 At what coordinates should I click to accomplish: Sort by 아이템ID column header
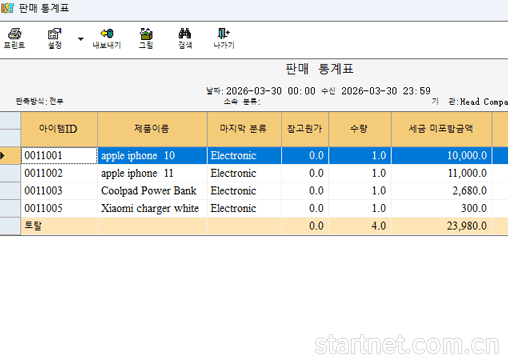tap(59, 129)
